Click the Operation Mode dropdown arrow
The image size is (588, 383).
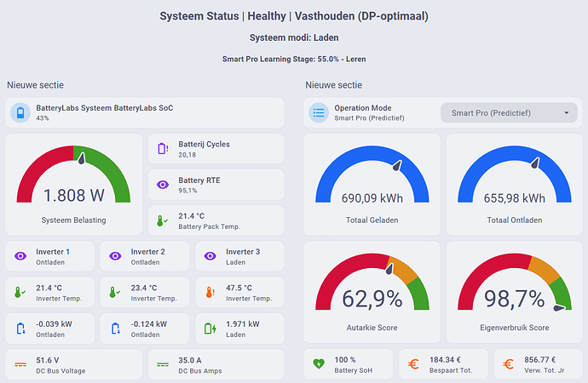pyautogui.click(x=566, y=112)
